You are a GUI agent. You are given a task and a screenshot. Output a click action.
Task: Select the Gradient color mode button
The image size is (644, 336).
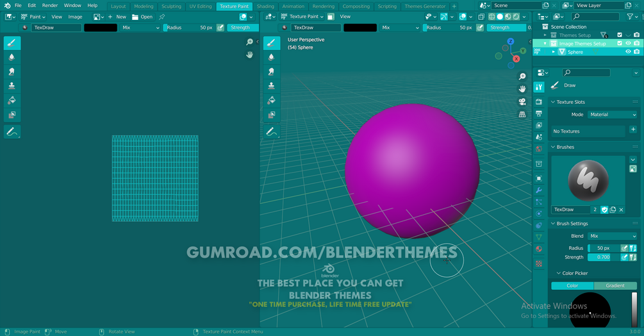point(615,285)
